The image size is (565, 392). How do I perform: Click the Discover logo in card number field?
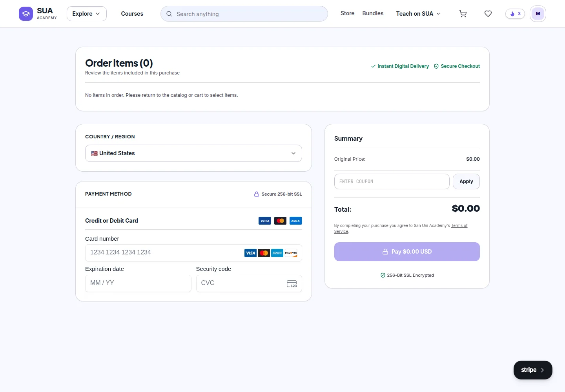tap(291, 253)
